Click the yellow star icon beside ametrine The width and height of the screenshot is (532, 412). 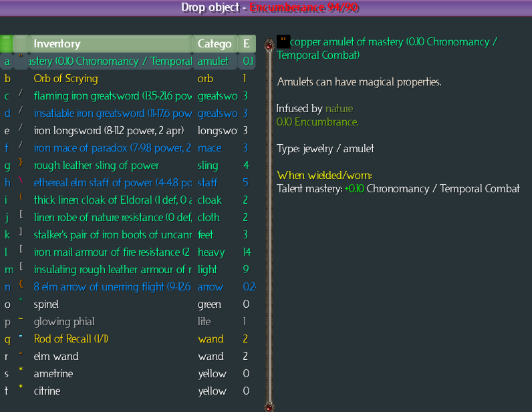pyautogui.click(x=21, y=370)
